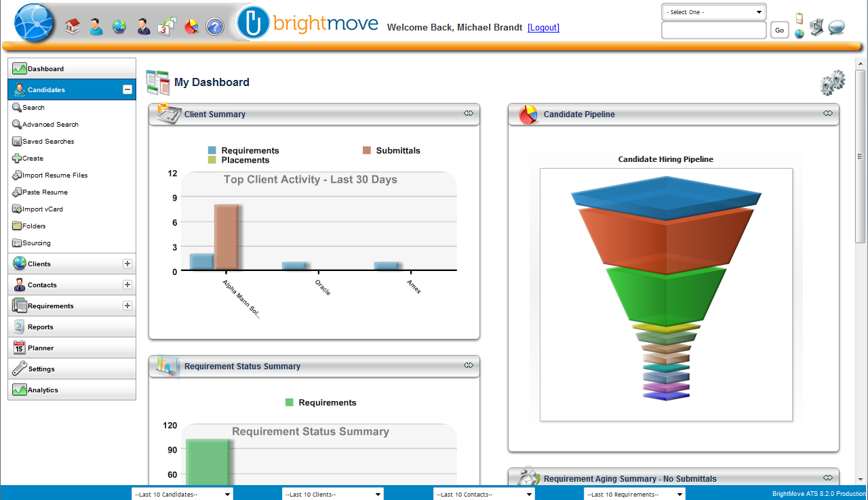Click the Amex axis label in the chart

(414, 286)
